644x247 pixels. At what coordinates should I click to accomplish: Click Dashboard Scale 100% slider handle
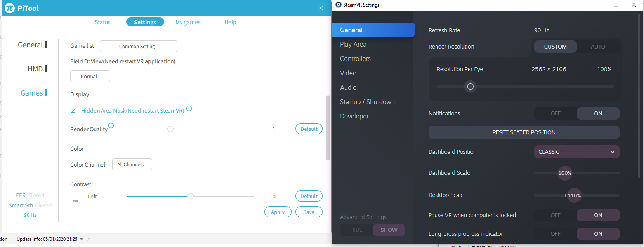(x=565, y=173)
